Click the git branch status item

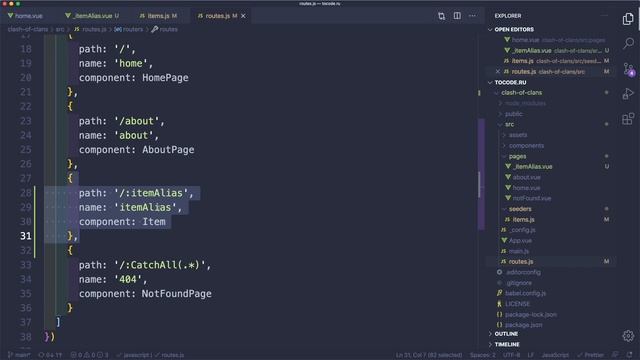coord(19,355)
